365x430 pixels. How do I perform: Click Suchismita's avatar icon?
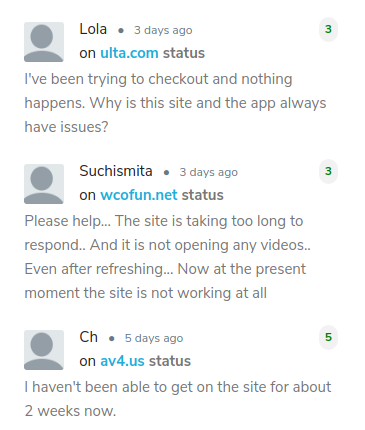tap(44, 184)
